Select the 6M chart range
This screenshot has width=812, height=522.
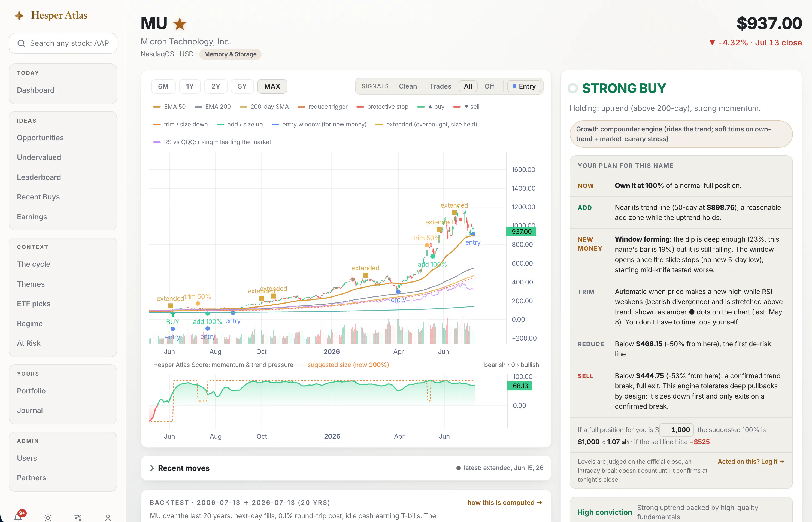(x=163, y=86)
